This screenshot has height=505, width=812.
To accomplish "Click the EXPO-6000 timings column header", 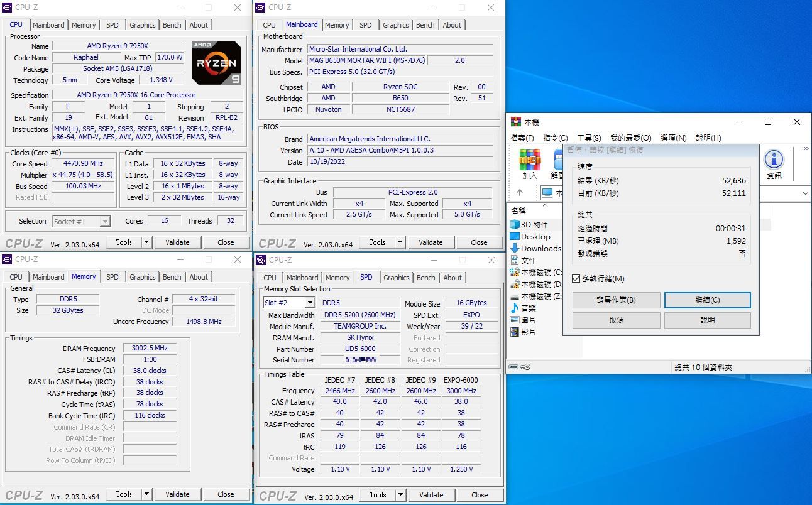I will click(461, 379).
